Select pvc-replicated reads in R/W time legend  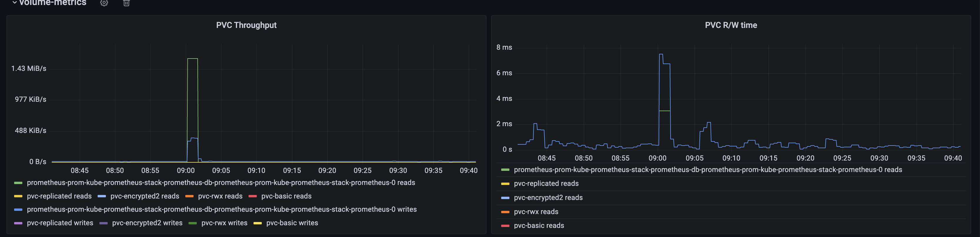point(546,183)
